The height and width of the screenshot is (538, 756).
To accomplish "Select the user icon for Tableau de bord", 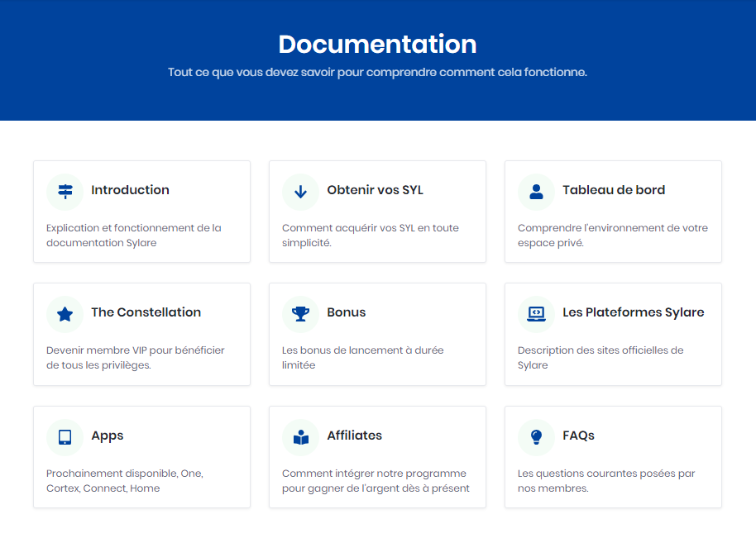I will 536,192.
